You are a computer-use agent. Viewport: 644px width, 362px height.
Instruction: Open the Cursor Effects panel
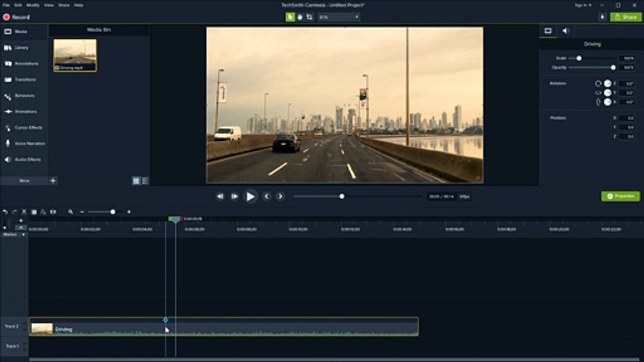24,128
